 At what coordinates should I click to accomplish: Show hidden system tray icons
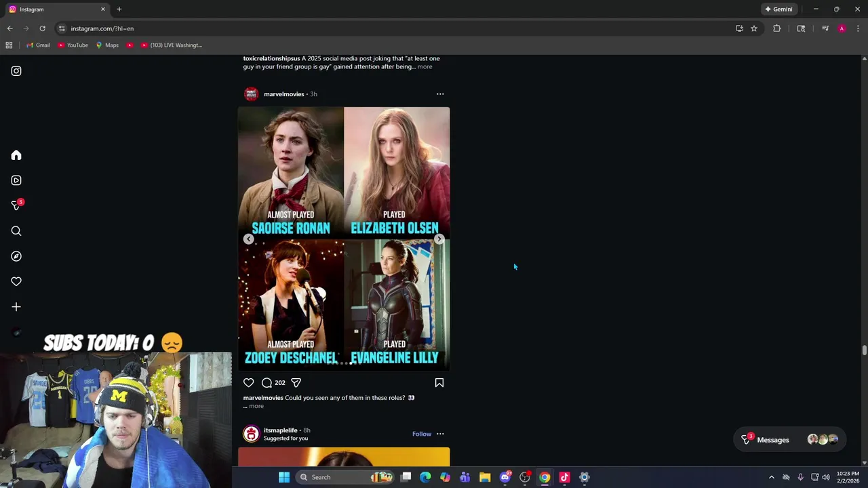click(x=771, y=477)
